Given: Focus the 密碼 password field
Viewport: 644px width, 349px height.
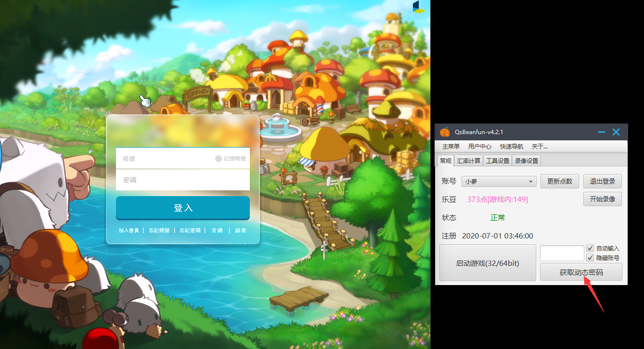Looking at the screenshot, I should (183, 180).
